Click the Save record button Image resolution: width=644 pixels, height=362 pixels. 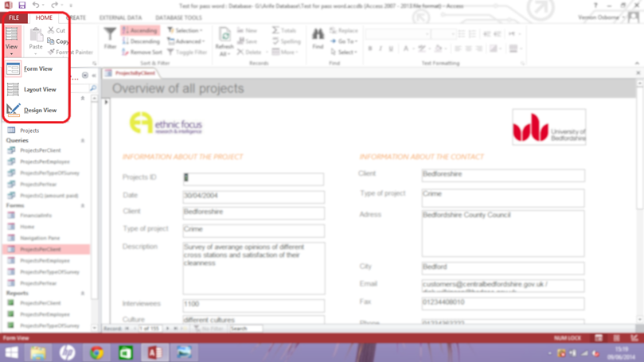[248, 41]
